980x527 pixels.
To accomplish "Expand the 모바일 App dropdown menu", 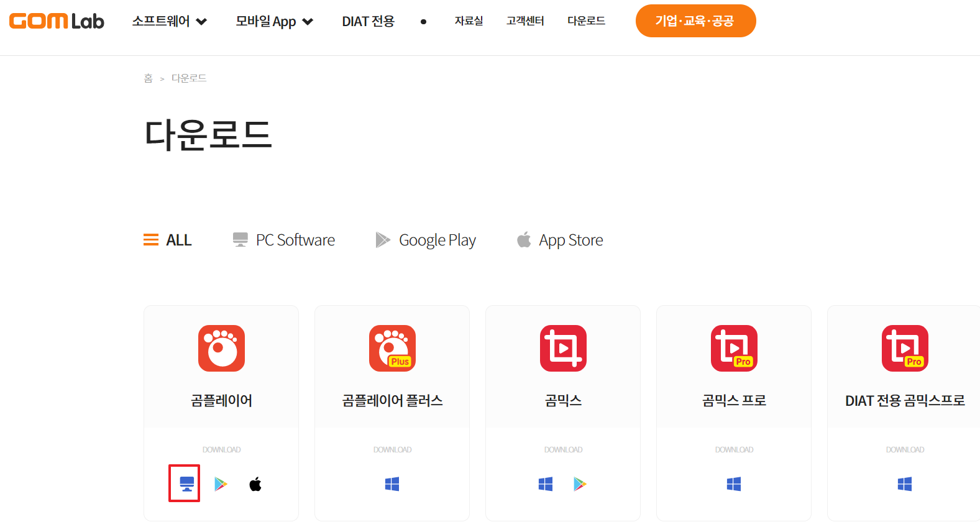I will [274, 21].
